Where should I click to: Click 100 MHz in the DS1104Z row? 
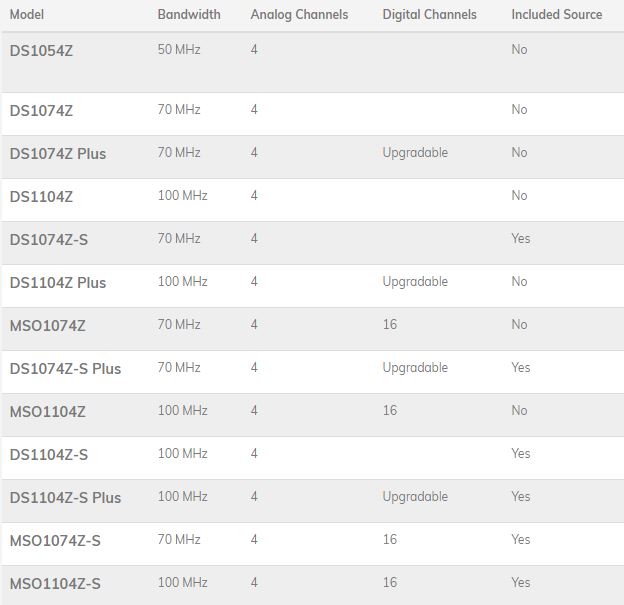pyautogui.click(x=183, y=195)
